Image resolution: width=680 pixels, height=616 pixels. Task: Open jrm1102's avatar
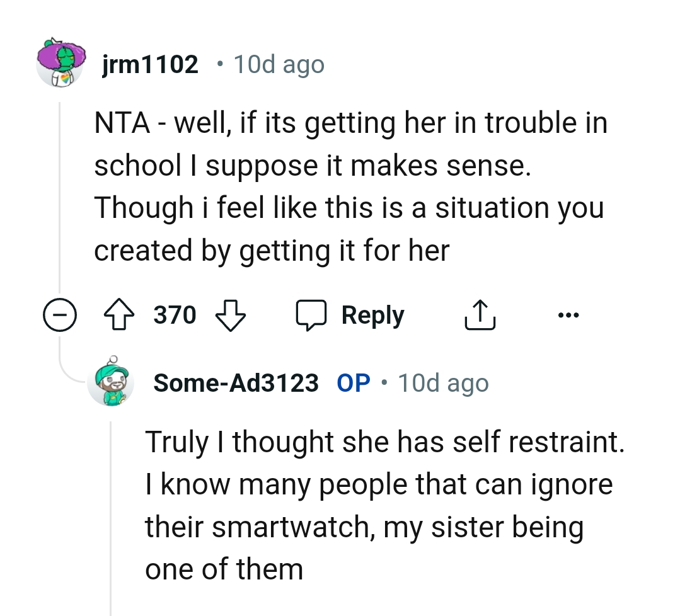point(61,64)
